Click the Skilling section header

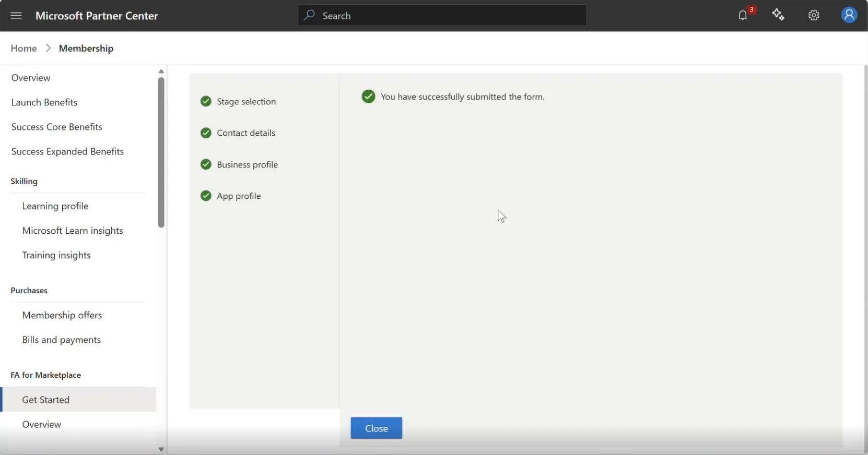coord(24,181)
